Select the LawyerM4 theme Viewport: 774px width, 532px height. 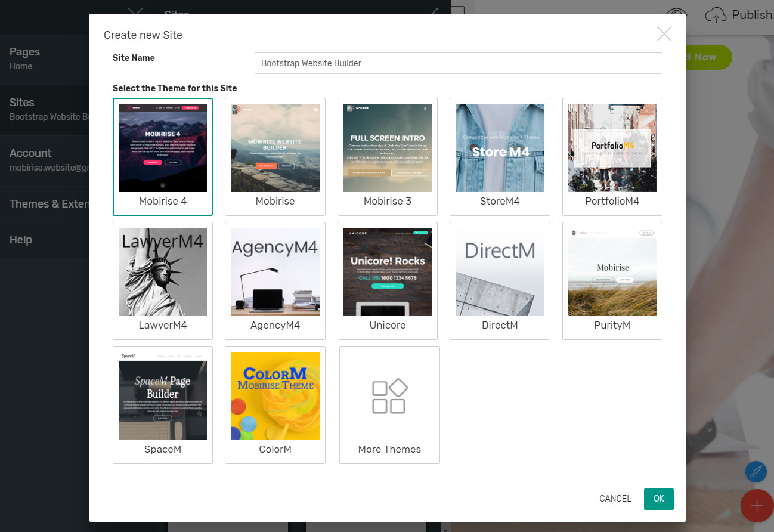click(x=163, y=272)
